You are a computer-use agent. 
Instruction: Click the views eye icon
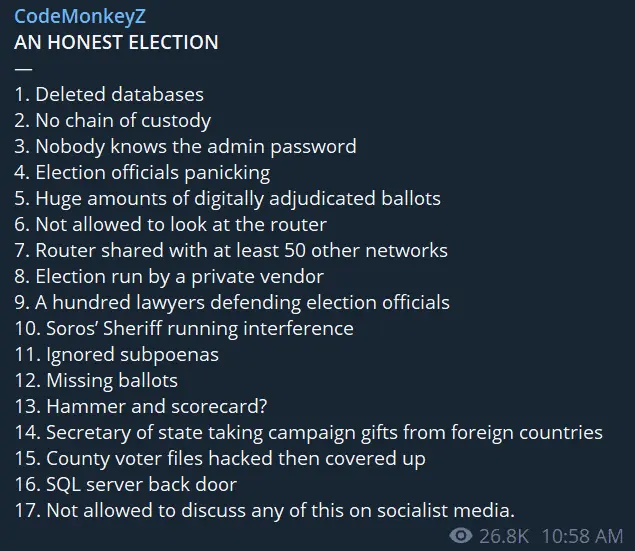461,536
